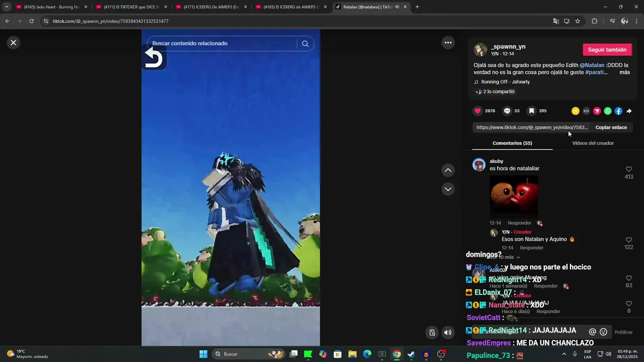This screenshot has width=644, height=362.
Task: Open the @Natalan mention link
Action: tap(592, 65)
